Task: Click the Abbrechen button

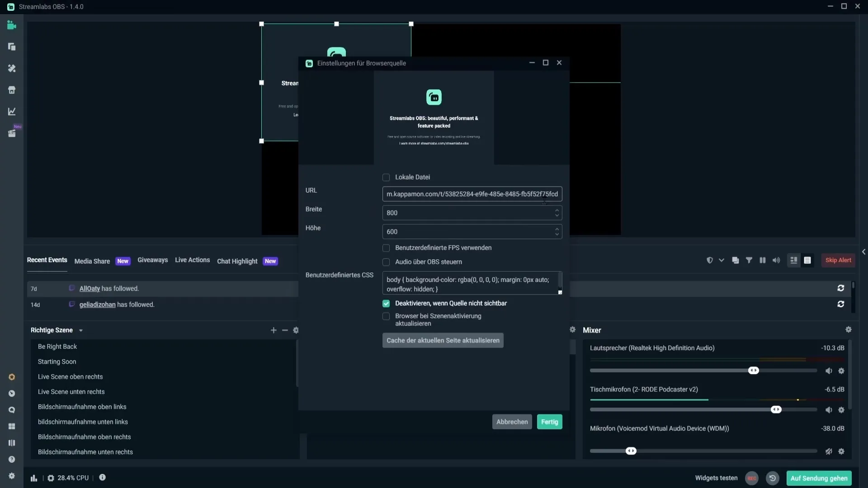Action: click(x=512, y=422)
